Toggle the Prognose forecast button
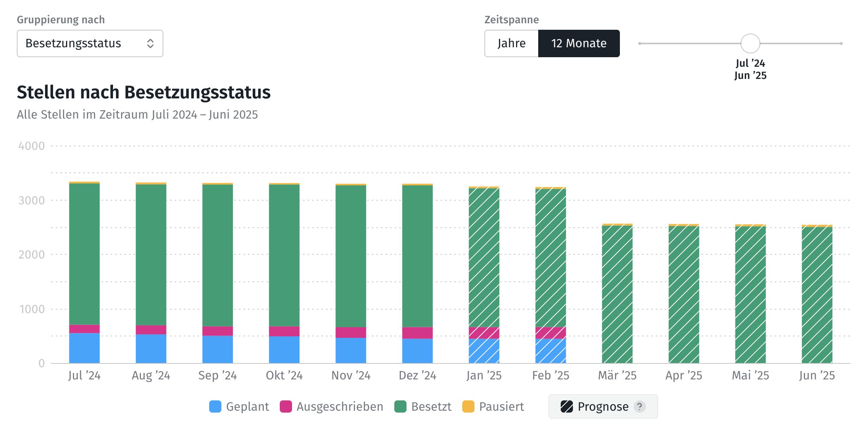This screenshot has width=868, height=437. pyautogui.click(x=603, y=406)
